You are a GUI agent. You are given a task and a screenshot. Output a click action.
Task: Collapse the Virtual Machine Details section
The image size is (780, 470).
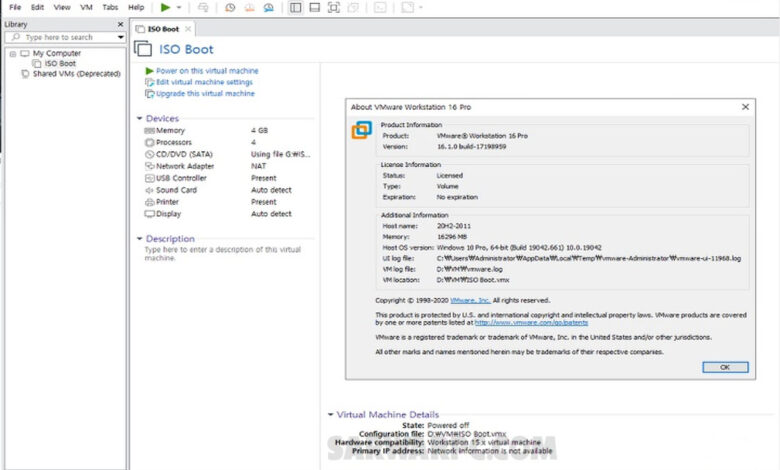pyautogui.click(x=330, y=414)
